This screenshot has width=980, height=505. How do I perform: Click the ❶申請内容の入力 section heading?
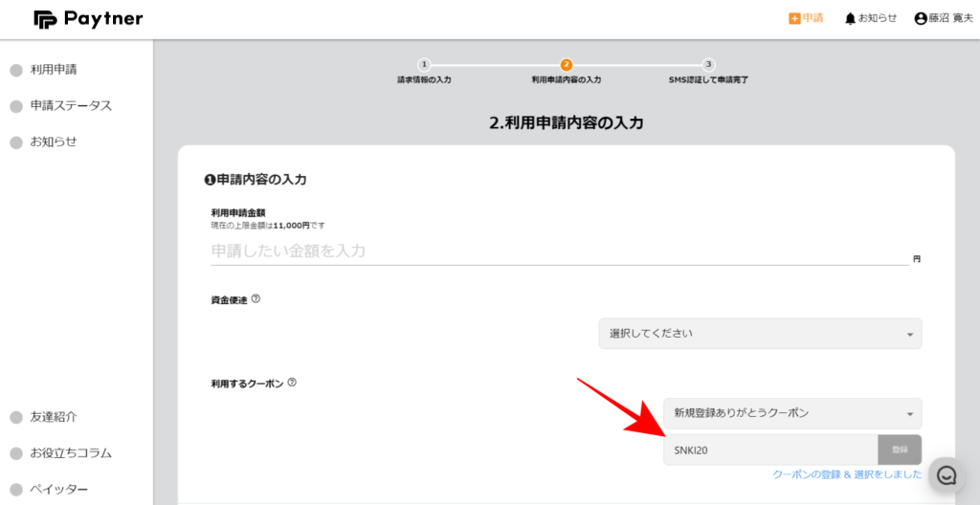(x=256, y=180)
